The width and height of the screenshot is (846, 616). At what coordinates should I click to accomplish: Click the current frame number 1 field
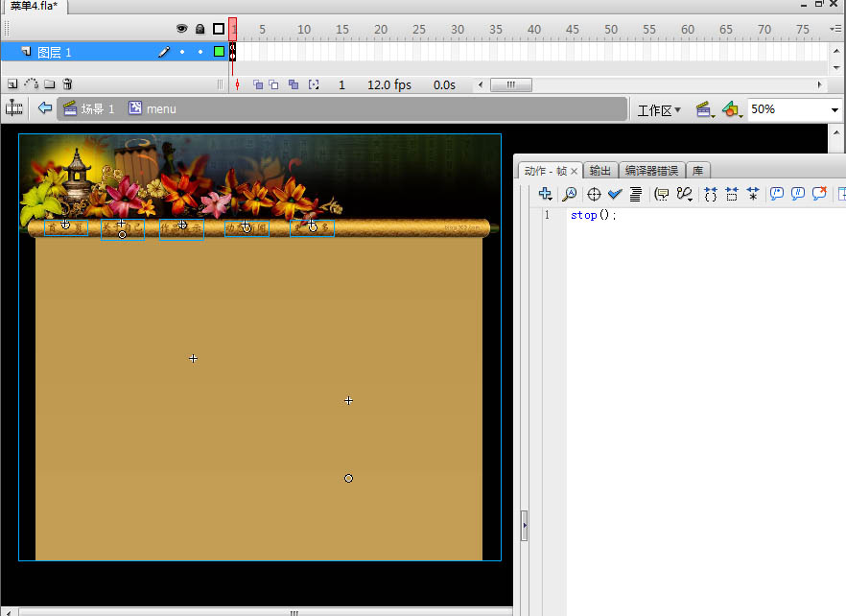341,85
